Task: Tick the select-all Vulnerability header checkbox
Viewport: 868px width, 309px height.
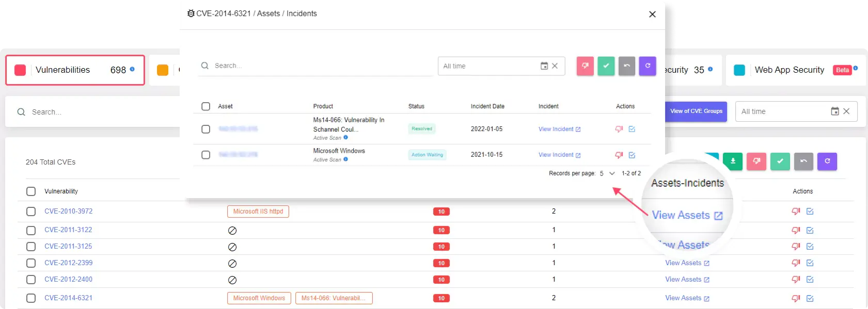Action: click(x=31, y=191)
